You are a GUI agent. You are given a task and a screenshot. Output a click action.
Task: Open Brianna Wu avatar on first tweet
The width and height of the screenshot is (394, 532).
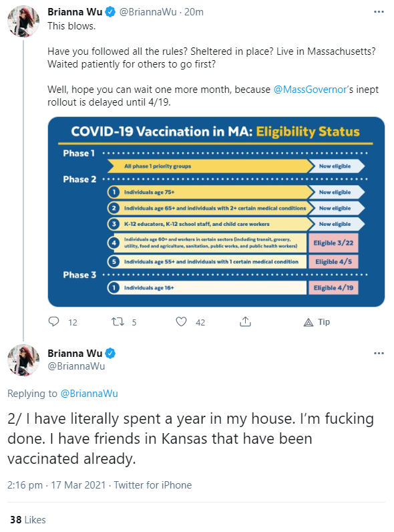pyautogui.click(x=23, y=21)
